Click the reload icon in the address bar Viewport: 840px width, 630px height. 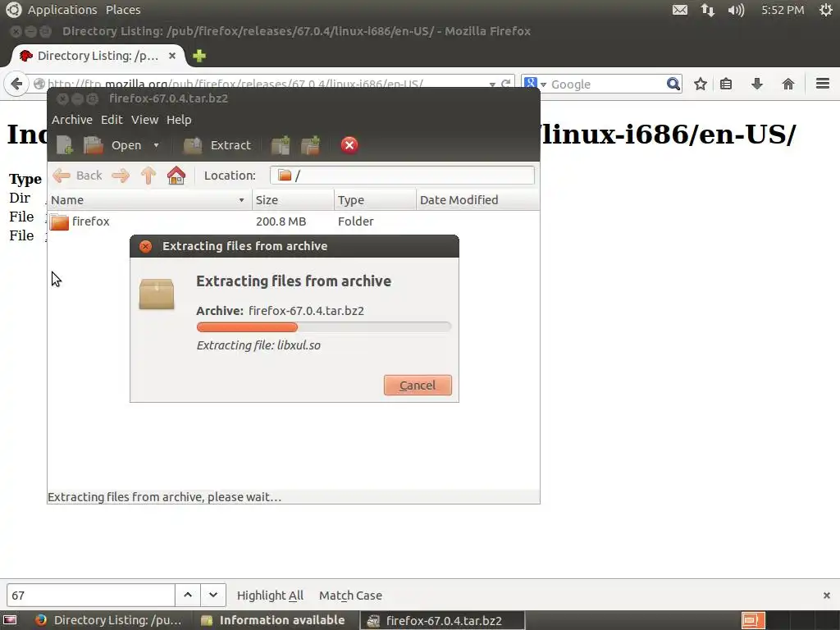click(505, 84)
